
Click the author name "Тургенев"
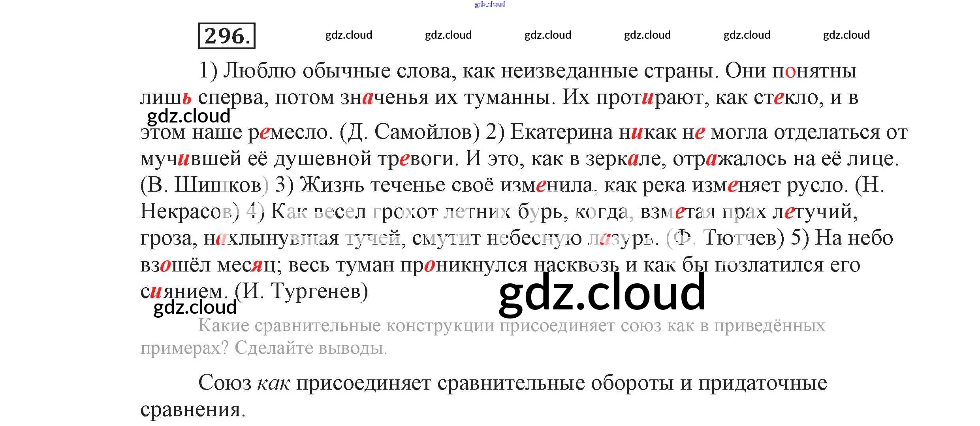tap(319, 292)
